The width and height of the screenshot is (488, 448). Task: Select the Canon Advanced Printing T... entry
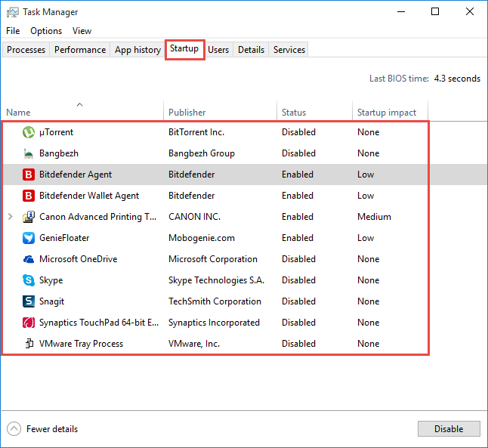[x=97, y=217]
